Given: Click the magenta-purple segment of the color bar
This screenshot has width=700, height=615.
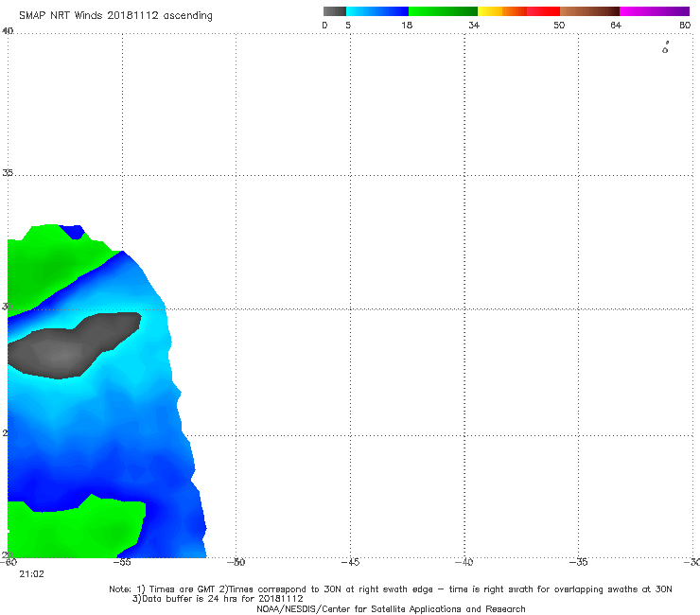Looking at the screenshot, I should 655,11.
